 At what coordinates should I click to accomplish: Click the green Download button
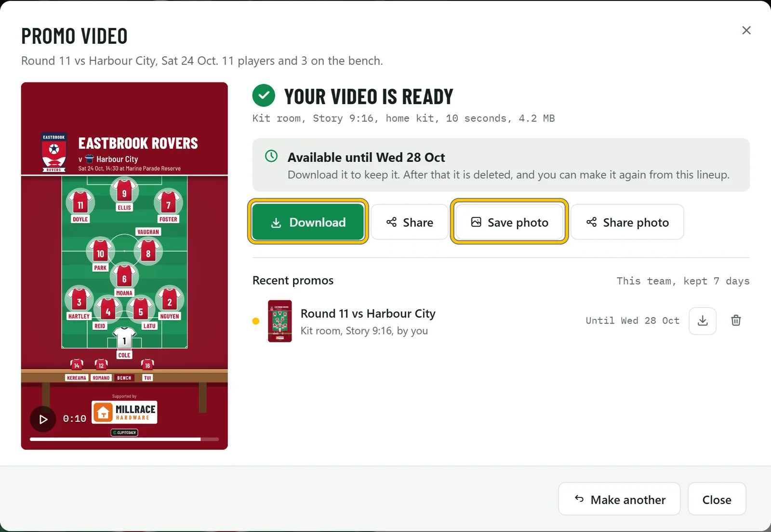tap(308, 222)
